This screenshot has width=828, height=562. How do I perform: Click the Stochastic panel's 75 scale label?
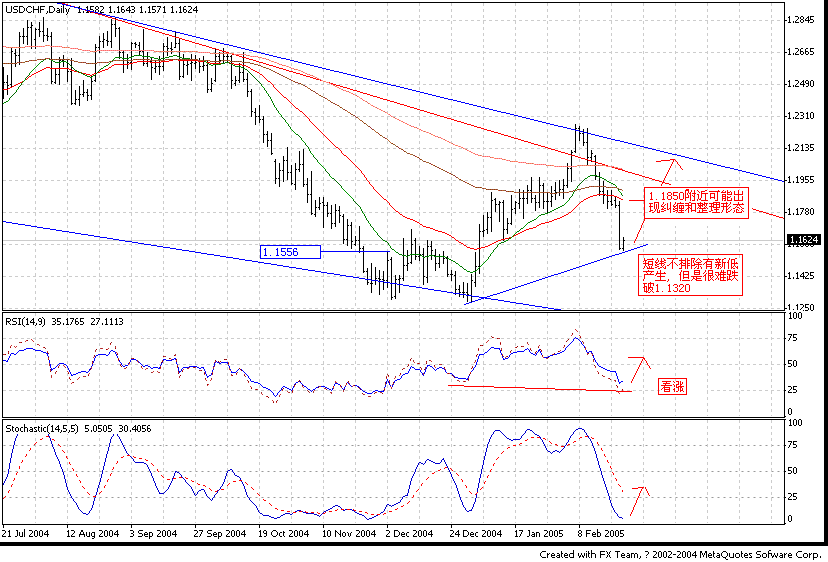point(793,445)
